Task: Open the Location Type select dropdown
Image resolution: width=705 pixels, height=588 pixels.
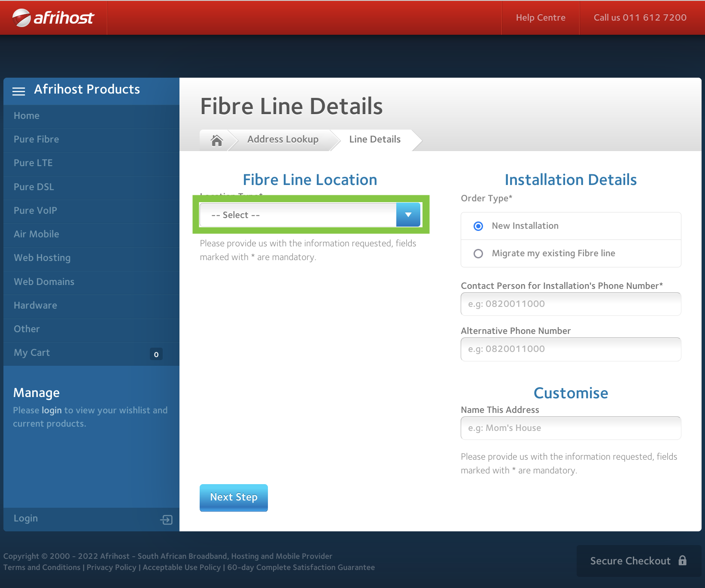Action: 298,215
